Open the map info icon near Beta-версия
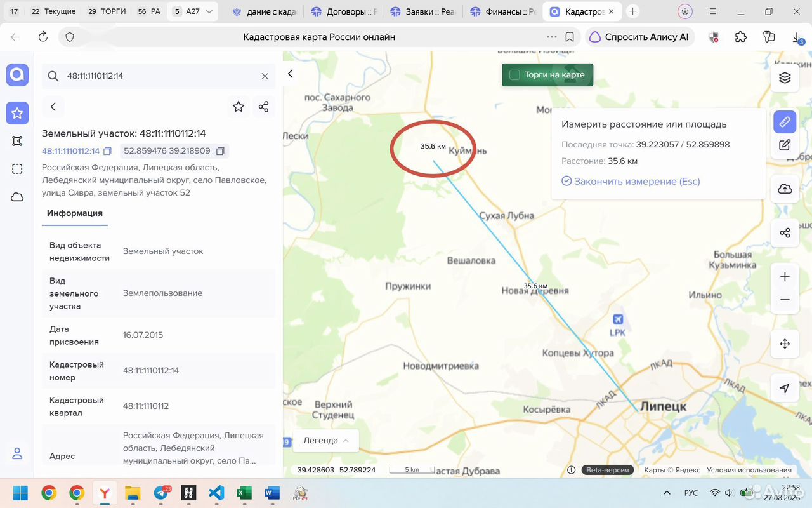Viewport: 812px width, 508px height. click(572, 470)
